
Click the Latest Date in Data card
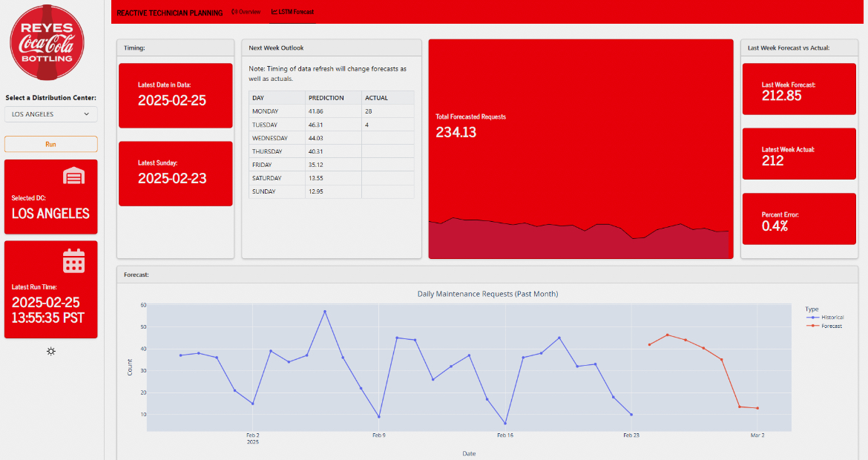coord(175,96)
